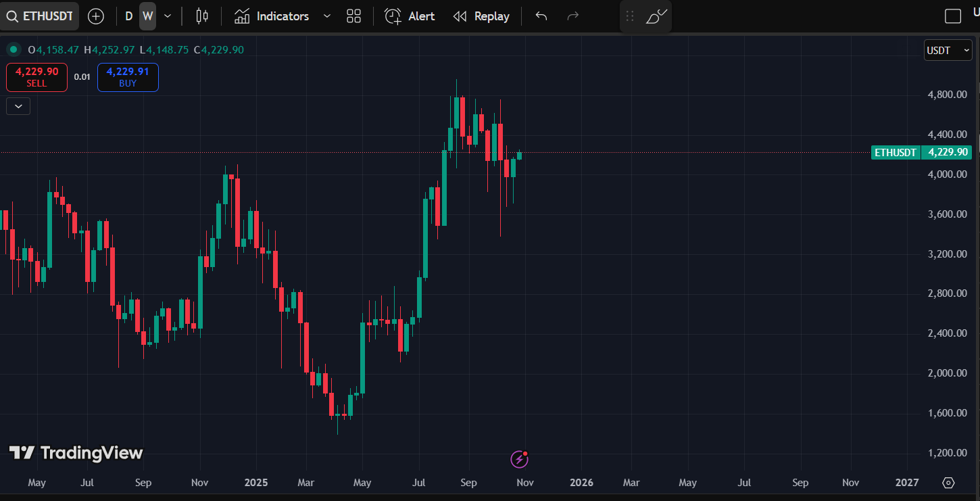Click the 2025 year label on the time axis
This screenshot has width=980, height=501.
point(256,483)
